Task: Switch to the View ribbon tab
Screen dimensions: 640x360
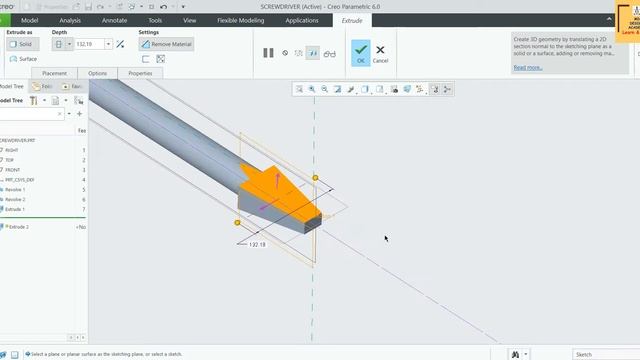Action: coord(189,20)
